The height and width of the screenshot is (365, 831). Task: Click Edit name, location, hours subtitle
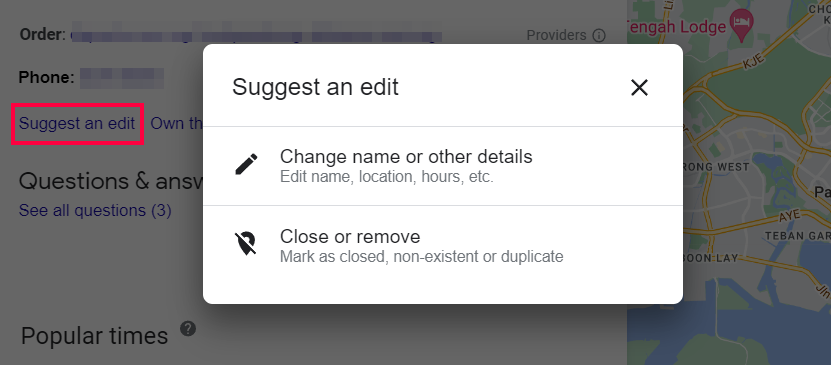386,177
